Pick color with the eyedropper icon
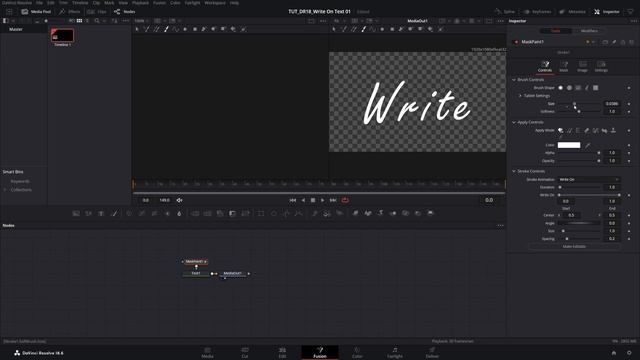 [588, 145]
